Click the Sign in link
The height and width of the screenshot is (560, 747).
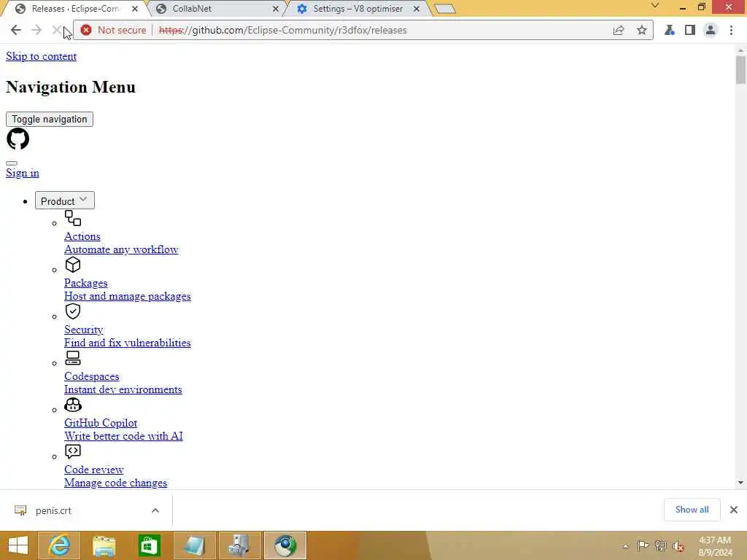[23, 173]
